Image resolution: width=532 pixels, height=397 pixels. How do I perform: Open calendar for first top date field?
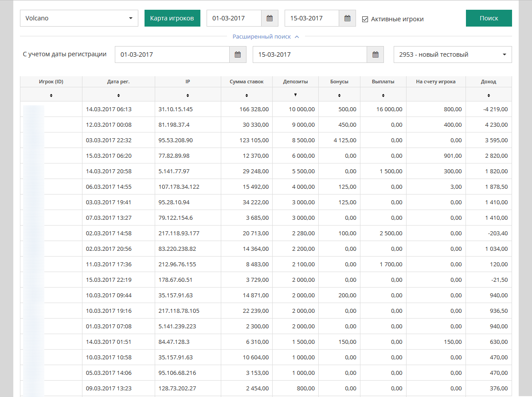(270, 19)
